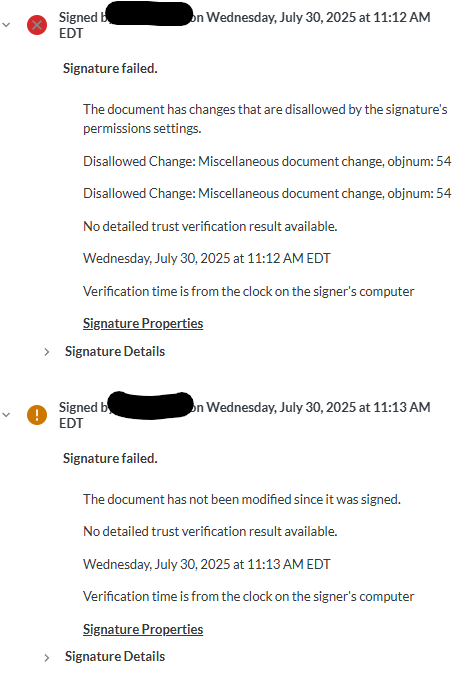Image resolution: width=465 pixels, height=689 pixels.
Task: Click 'Signature failed.' under the orange warning signature
Action: tap(110, 458)
